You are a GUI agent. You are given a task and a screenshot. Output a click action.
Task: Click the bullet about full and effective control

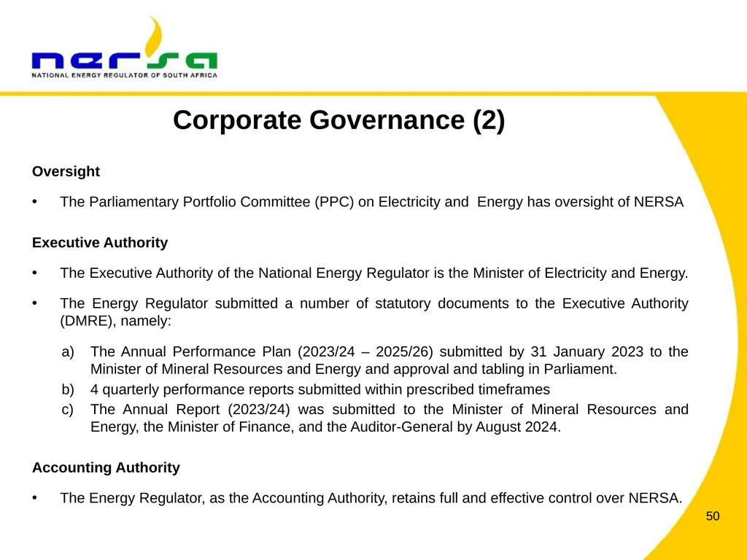371,498
